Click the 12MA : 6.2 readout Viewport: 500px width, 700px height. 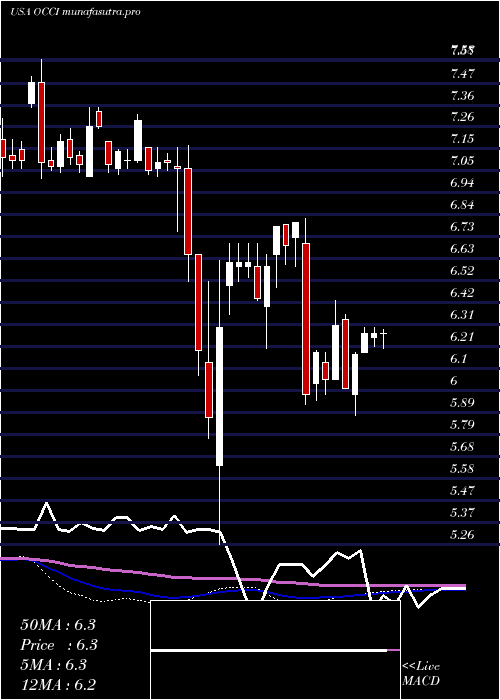[x=58, y=685]
